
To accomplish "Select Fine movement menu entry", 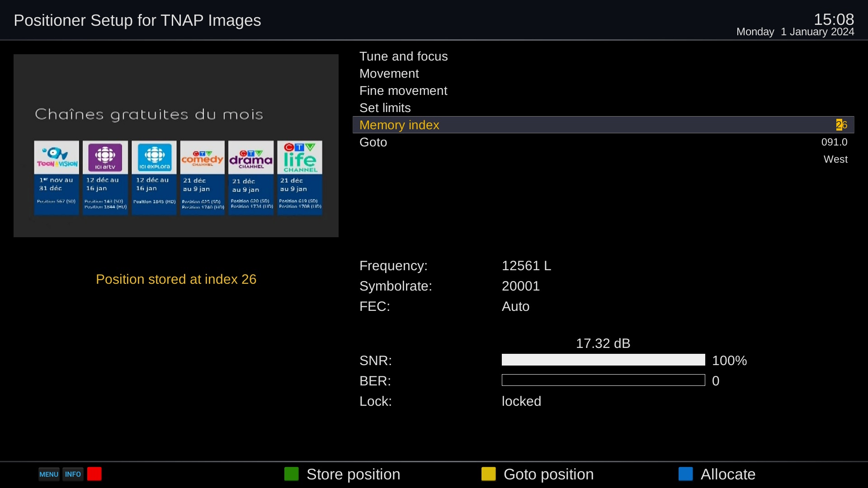I will [604, 91].
